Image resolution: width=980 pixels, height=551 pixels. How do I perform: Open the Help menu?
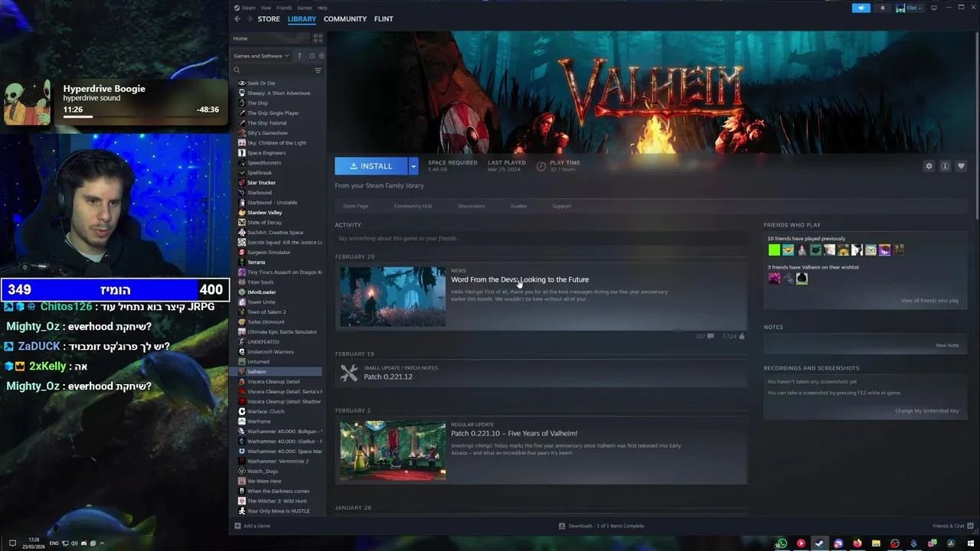pyautogui.click(x=322, y=8)
